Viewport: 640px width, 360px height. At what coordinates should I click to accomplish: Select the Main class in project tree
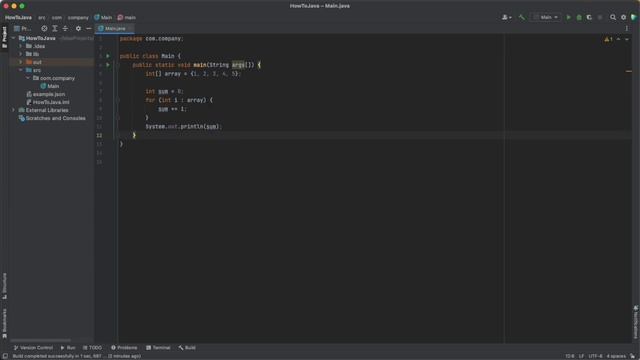coord(50,86)
